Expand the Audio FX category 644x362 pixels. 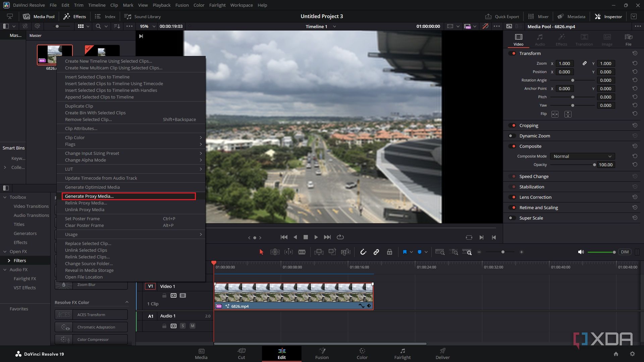coord(5,269)
